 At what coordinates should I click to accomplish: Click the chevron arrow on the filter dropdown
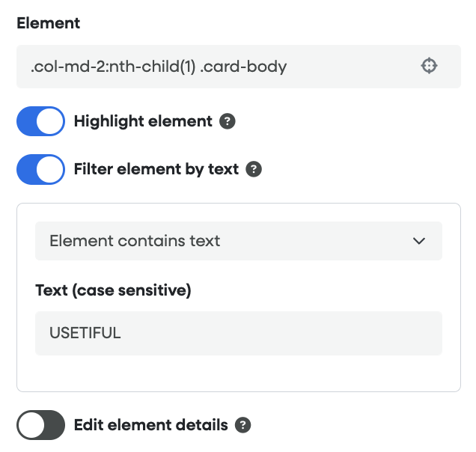click(418, 241)
